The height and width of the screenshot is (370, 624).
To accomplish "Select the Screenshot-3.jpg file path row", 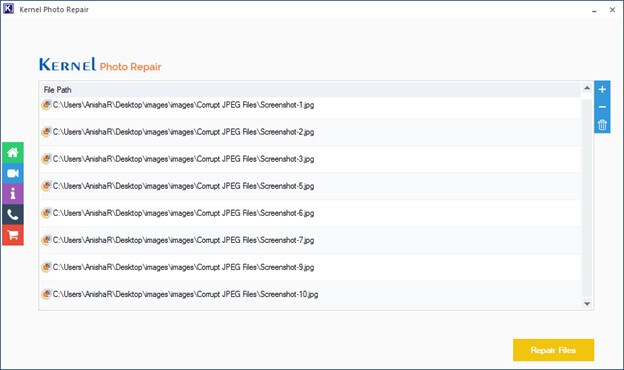I will [x=310, y=159].
